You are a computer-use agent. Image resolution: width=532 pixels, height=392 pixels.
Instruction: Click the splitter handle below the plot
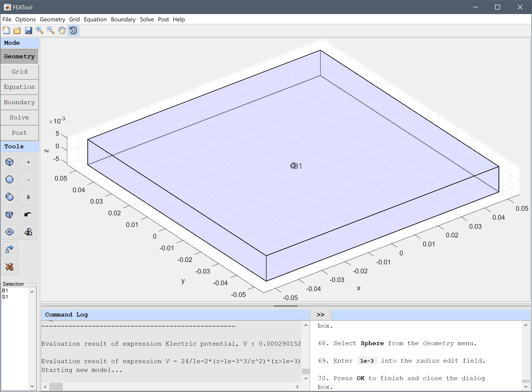285,306
